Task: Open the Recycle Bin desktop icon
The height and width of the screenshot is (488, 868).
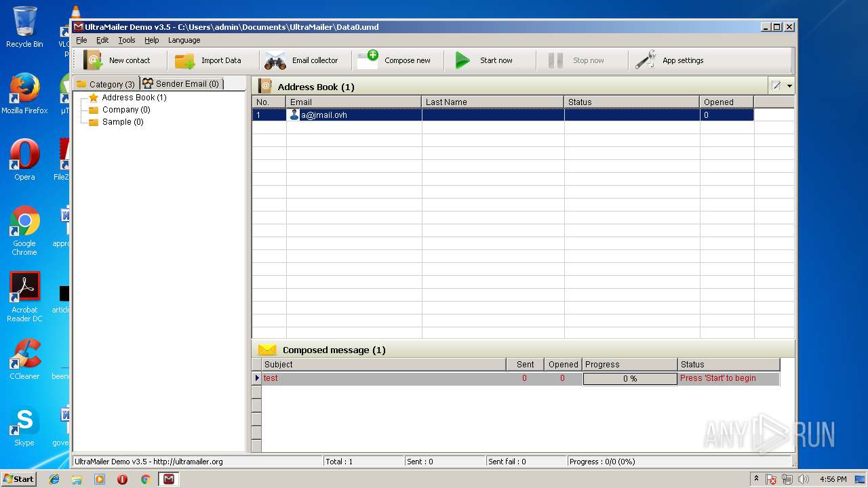Action: pyautogui.click(x=24, y=27)
